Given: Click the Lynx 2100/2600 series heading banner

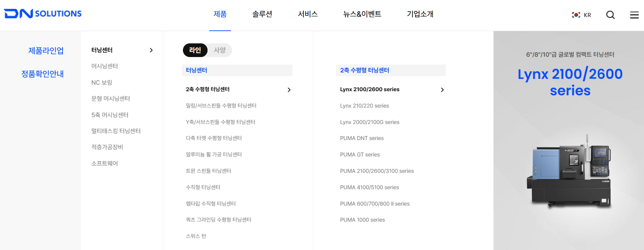Looking at the screenshot, I should click(570, 82).
